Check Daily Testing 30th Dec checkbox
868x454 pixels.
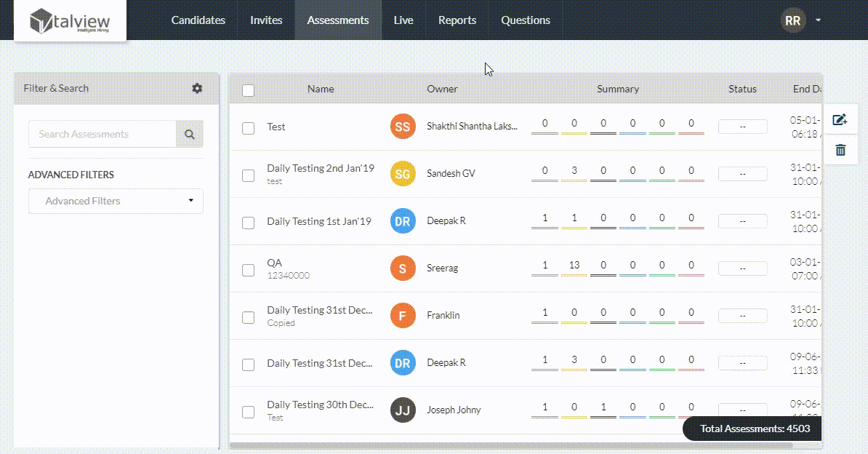[249, 412]
